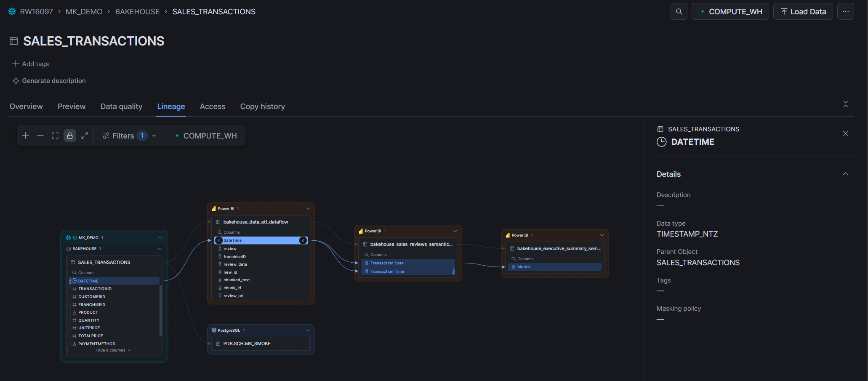Expand lineage graph to fullscreen
The height and width of the screenshot is (381, 868).
coord(85,136)
